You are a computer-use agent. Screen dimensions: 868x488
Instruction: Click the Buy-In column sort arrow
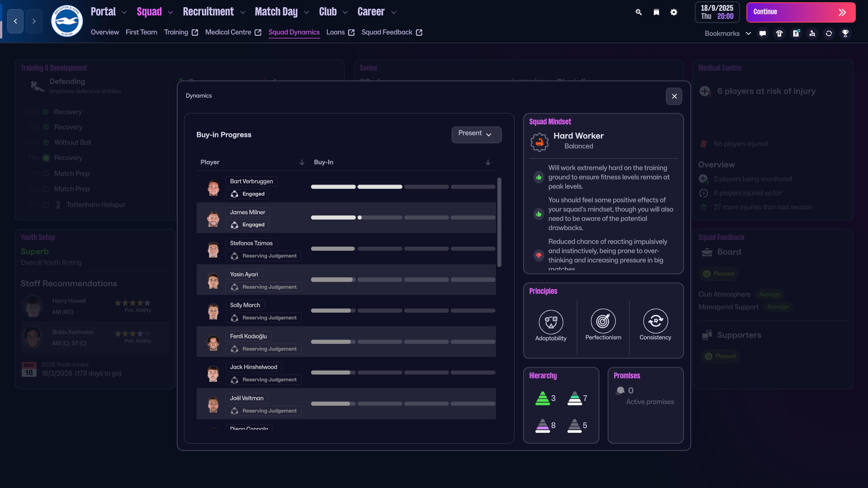coord(488,162)
